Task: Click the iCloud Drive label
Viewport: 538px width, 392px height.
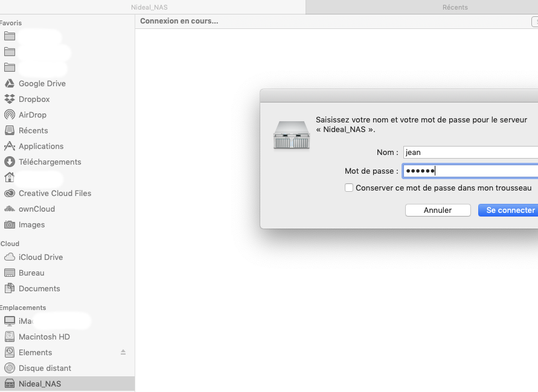Action: [x=41, y=257]
